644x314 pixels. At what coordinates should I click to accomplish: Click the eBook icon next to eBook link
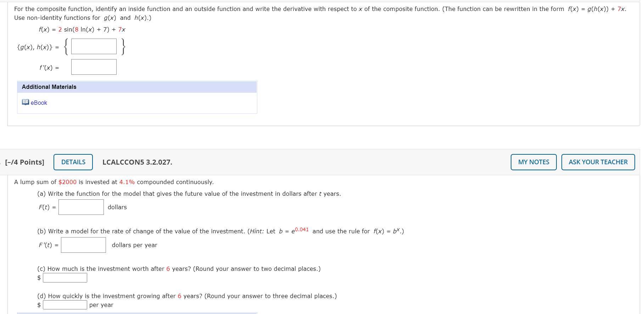[25, 102]
